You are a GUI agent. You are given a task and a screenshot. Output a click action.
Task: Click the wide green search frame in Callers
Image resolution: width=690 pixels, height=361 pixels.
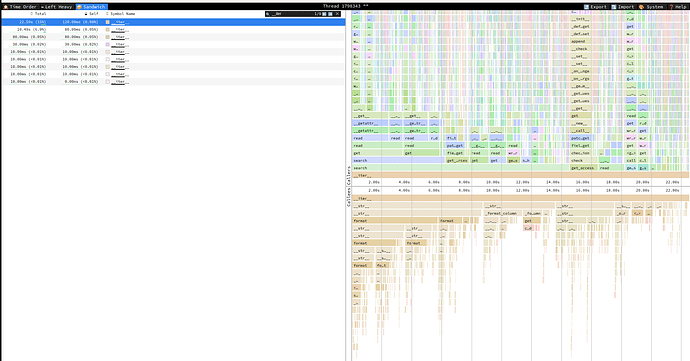pyautogui.click(x=460, y=168)
